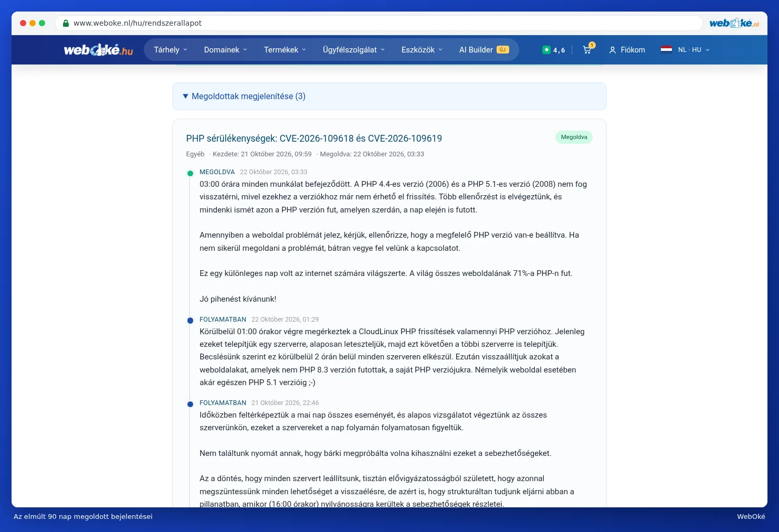
Task: Click the 01:29 FOLYAMATBAN timeline dot
Action: click(x=190, y=321)
